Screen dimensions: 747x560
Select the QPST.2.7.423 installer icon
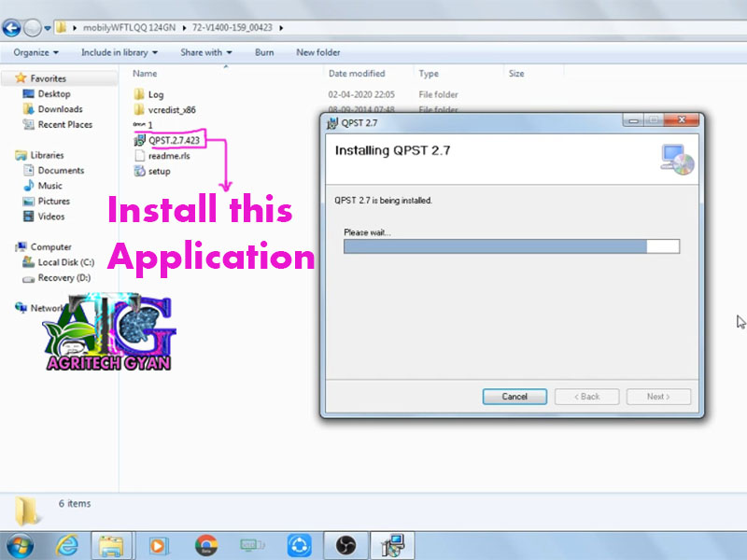click(x=139, y=140)
